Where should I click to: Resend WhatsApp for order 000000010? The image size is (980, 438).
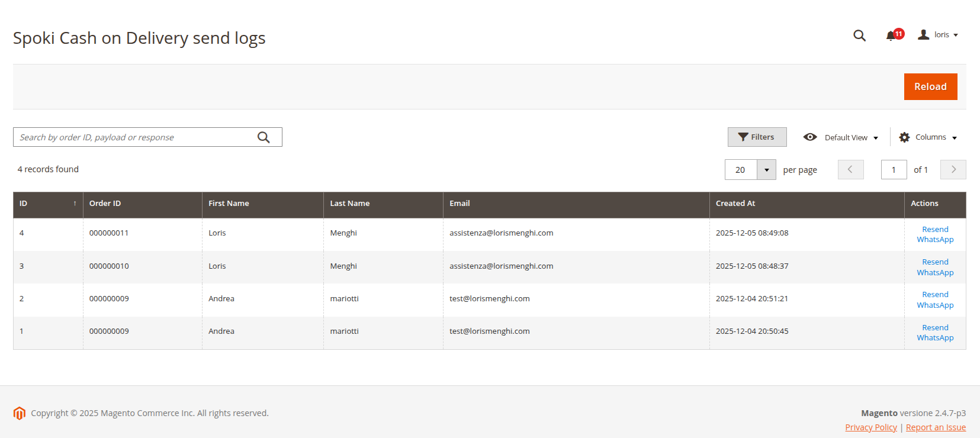pyautogui.click(x=935, y=268)
